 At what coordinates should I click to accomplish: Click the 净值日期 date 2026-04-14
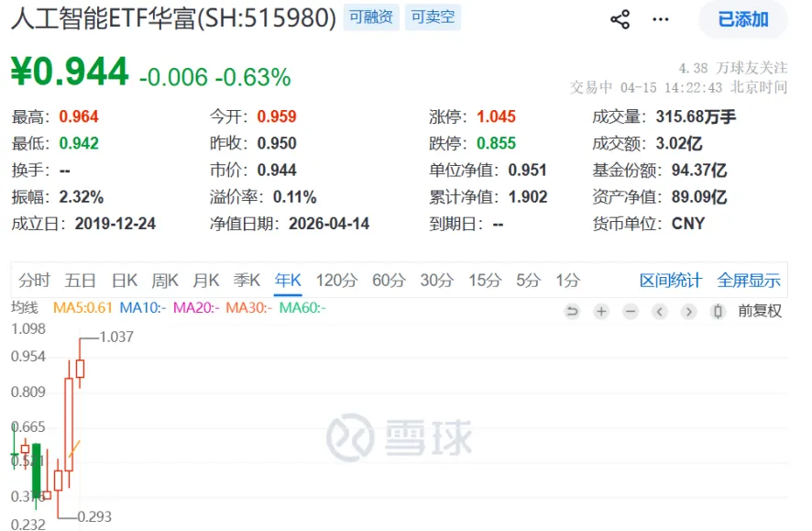(x=329, y=224)
